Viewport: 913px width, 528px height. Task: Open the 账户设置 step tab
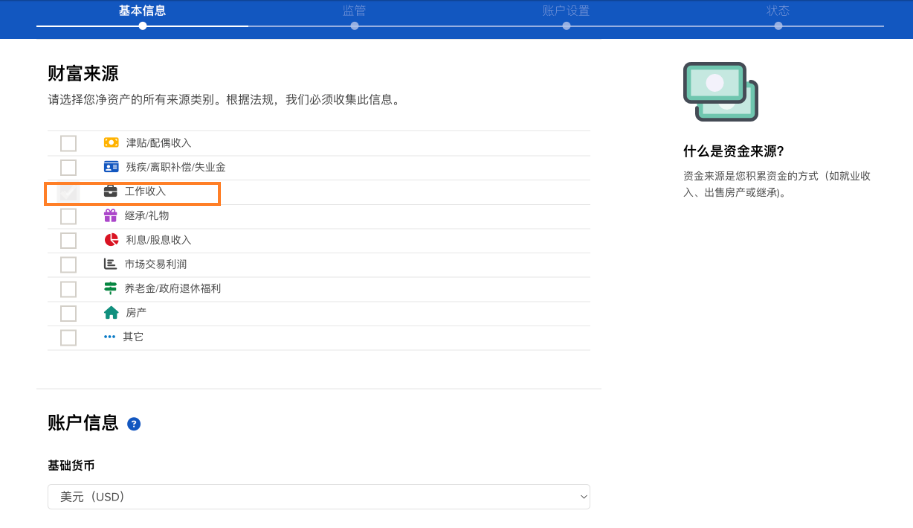pos(566,12)
